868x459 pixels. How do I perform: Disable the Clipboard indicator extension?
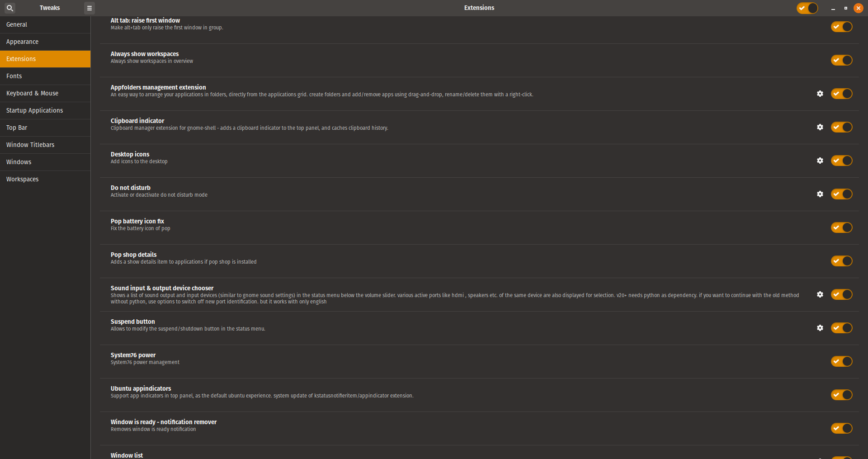[842, 127]
